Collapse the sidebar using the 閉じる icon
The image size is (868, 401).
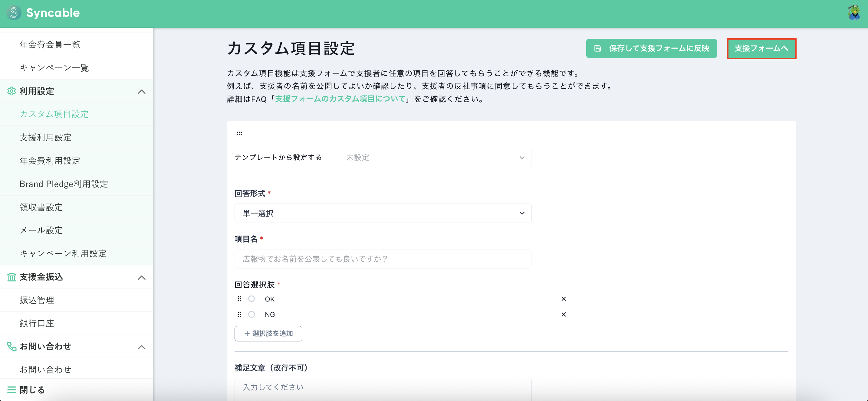(11, 390)
